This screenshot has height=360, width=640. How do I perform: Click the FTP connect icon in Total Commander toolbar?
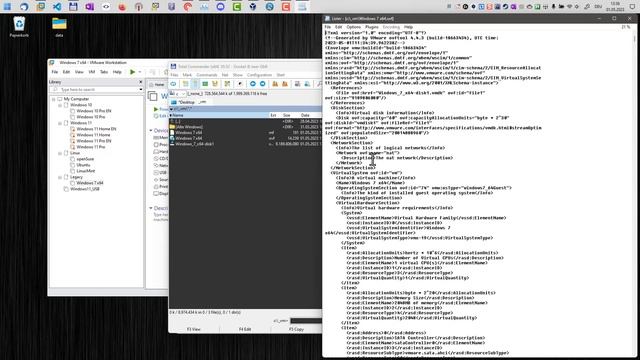pyautogui.click(x=297, y=84)
